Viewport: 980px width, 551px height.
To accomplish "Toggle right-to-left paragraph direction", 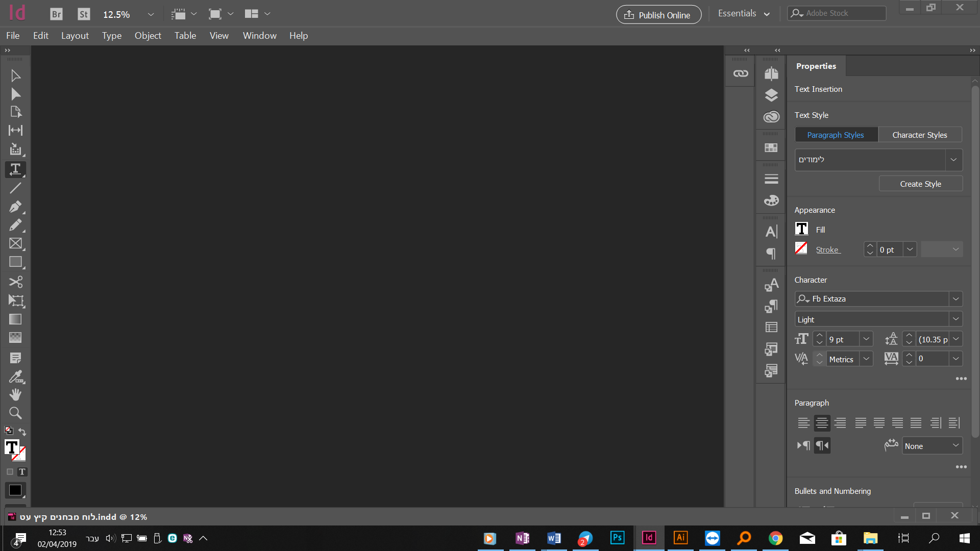I will [x=822, y=445].
